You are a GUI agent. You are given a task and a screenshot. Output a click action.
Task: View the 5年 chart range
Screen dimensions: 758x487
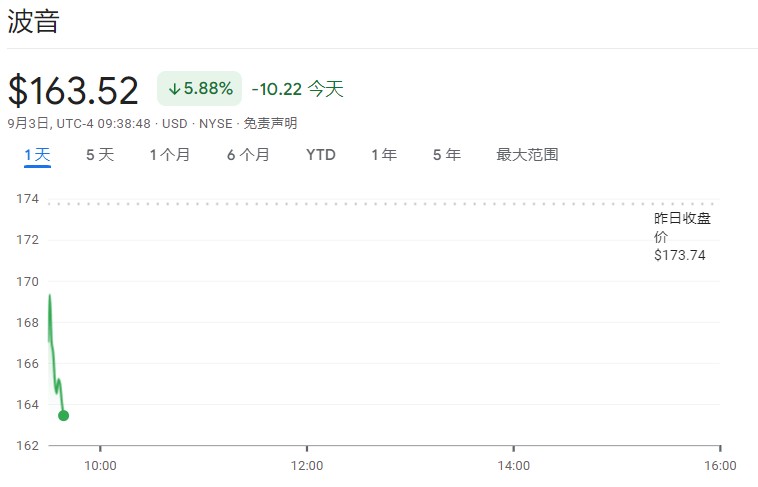[x=446, y=154]
